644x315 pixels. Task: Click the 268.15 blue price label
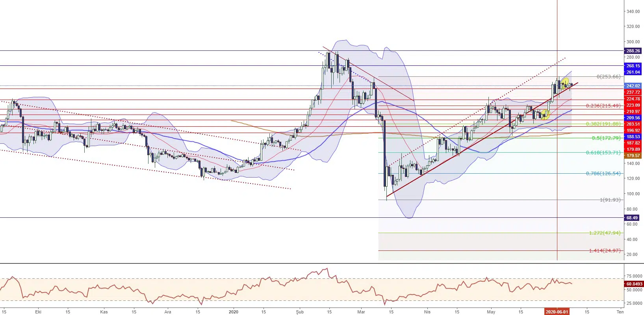633,66
